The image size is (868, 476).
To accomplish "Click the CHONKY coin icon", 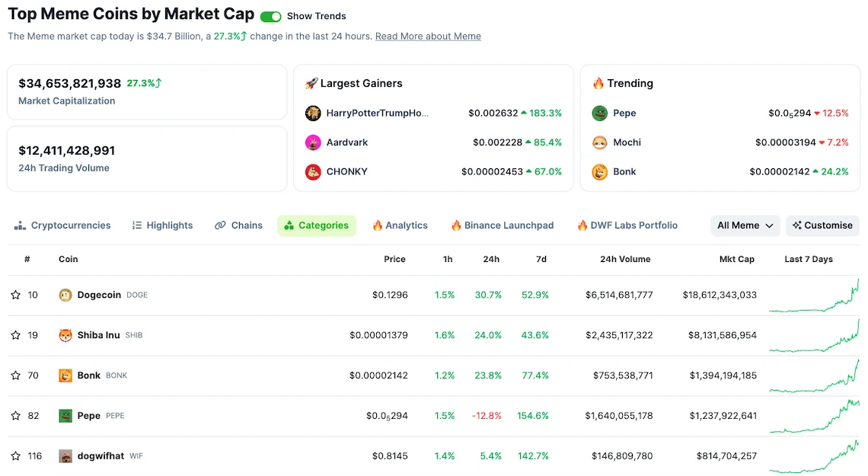I will pos(313,171).
